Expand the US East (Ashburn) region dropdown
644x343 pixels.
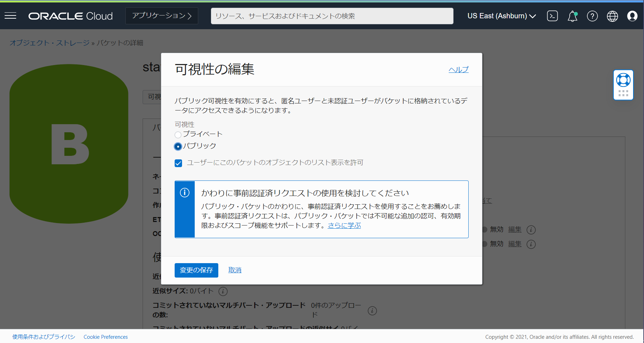pyautogui.click(x=501, y=16)
